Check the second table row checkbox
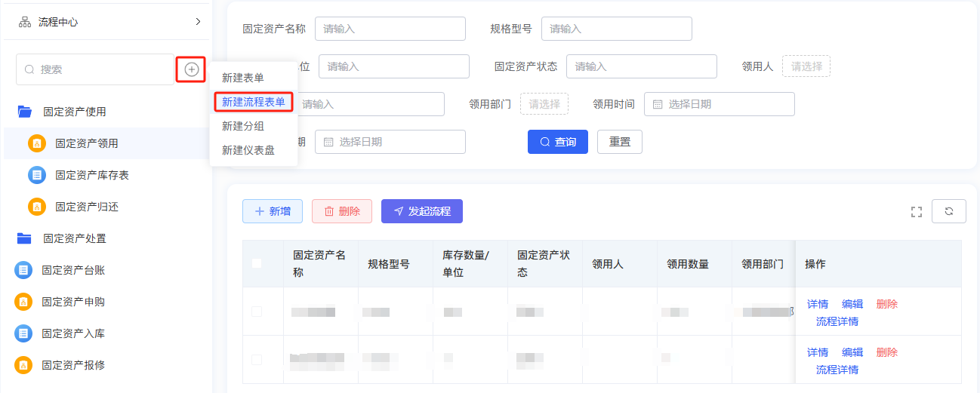 pos(257,360)
